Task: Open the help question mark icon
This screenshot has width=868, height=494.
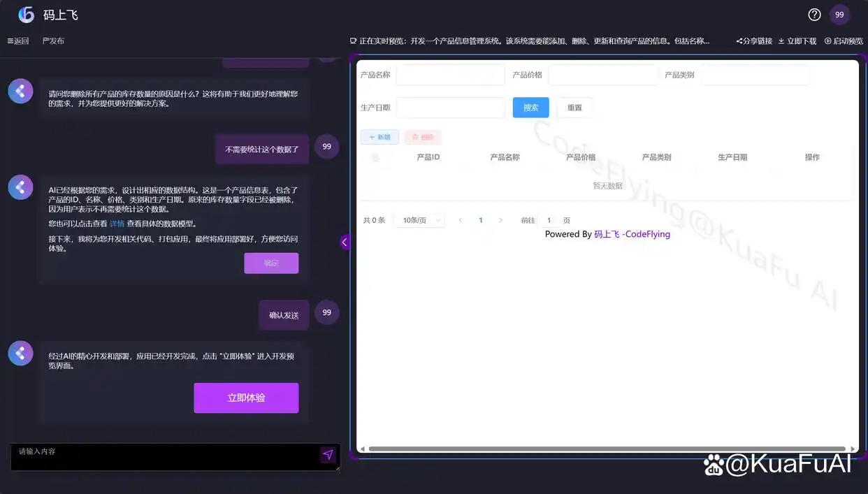Action: pyautogui.click(x=813, y=14)
